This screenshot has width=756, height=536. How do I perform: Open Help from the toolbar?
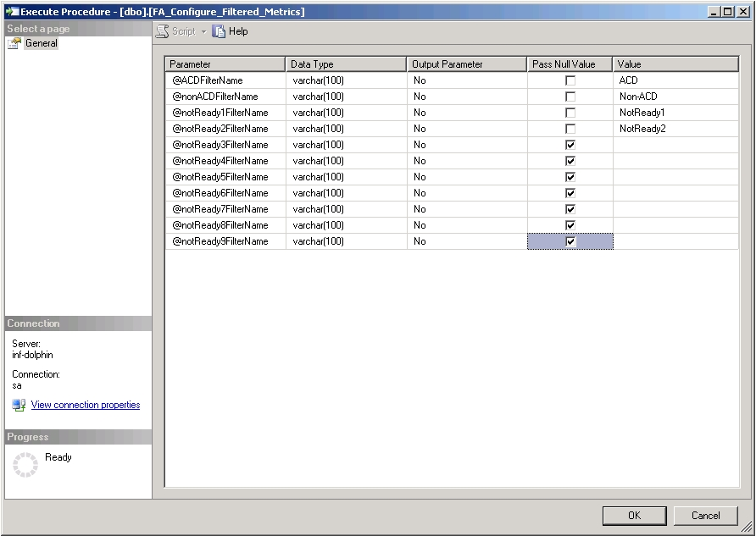[x=230, y=31]
